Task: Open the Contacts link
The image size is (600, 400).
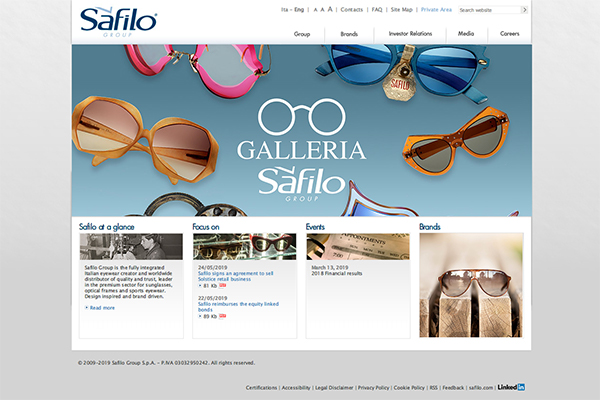Action: (351, 10)
